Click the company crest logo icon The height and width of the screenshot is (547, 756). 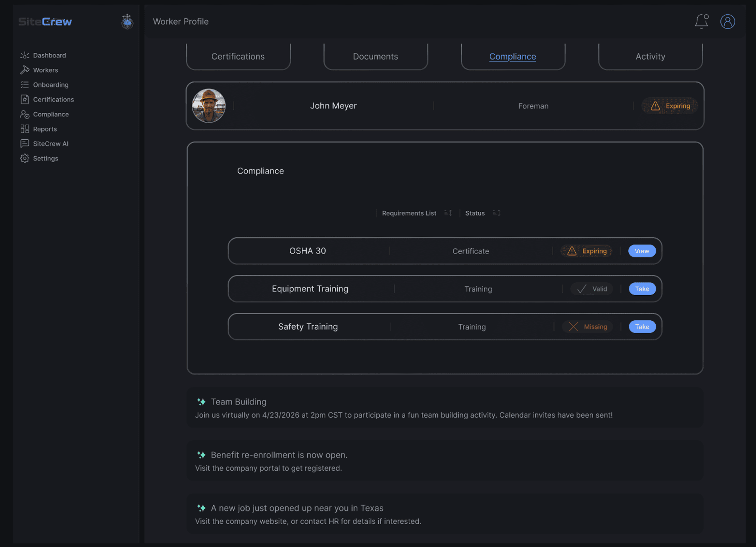click(x=127, y=22)
